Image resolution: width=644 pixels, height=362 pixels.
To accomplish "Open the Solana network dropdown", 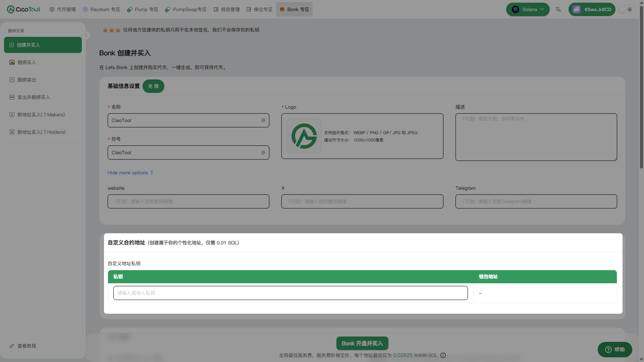I will coord(528,9).
